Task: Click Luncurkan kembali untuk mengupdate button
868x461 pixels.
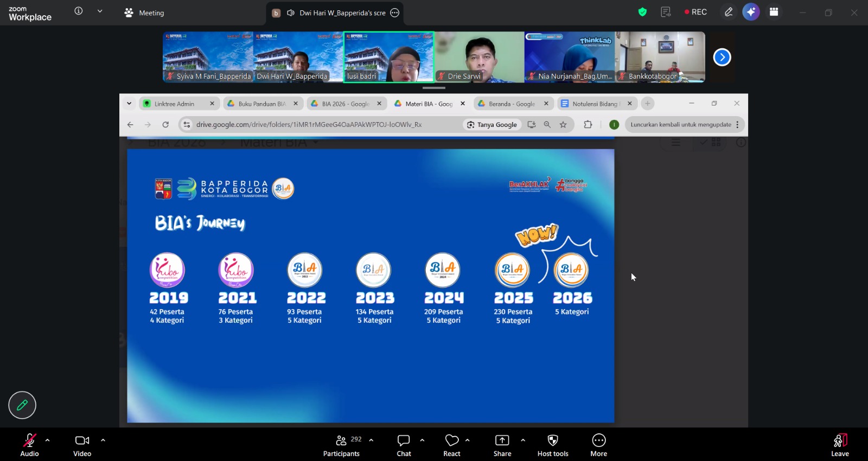Action: [680, 125]
